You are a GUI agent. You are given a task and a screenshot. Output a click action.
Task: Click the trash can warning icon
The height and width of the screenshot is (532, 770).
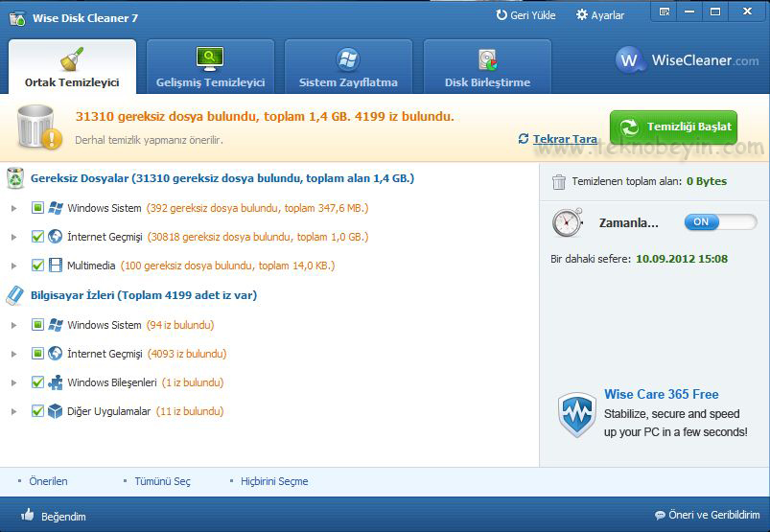pos(38,127)
